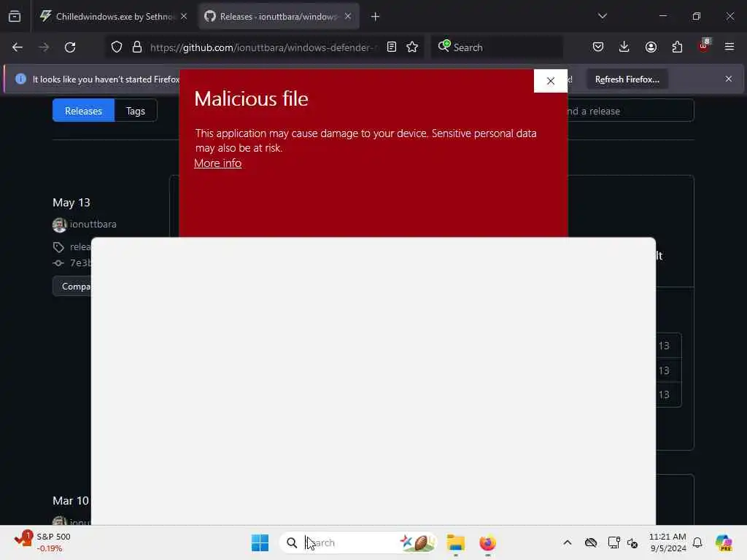Open ionuttbara profile link under May 13
This screenshot has width=747, height=560.
[x=93, y=225]
